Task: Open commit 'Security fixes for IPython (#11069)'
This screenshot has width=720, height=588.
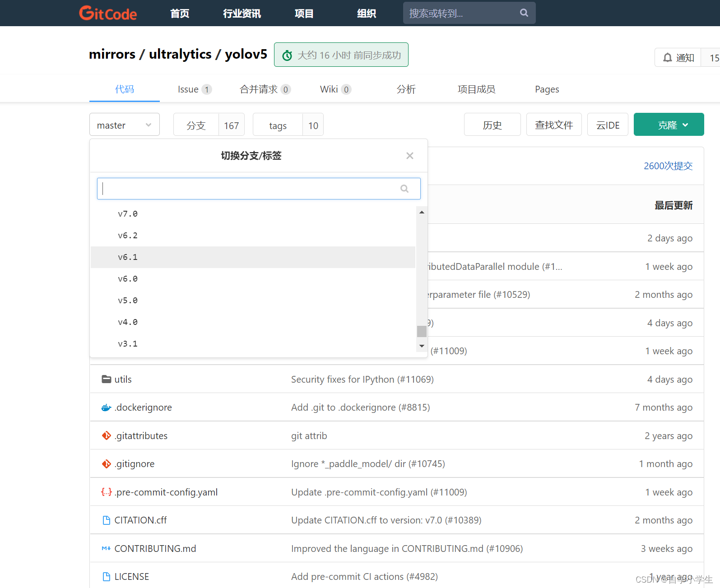Action: click(362, 380)
